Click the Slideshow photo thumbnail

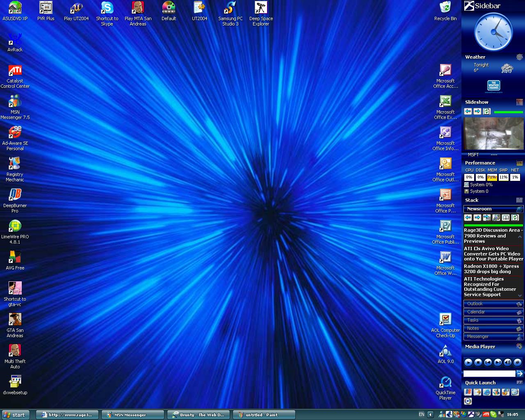pos(493,134)
